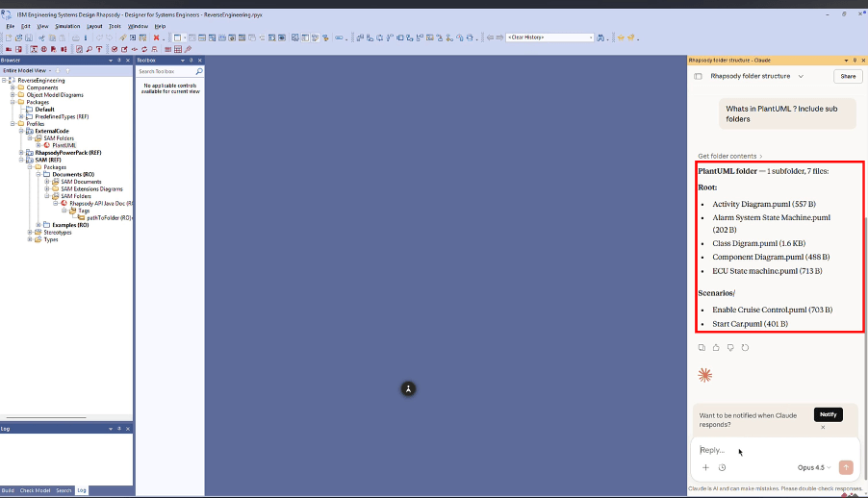Click the Reply input field
Image resolution: width=868 pixels, height=498 pixels.
click(775, 450)
